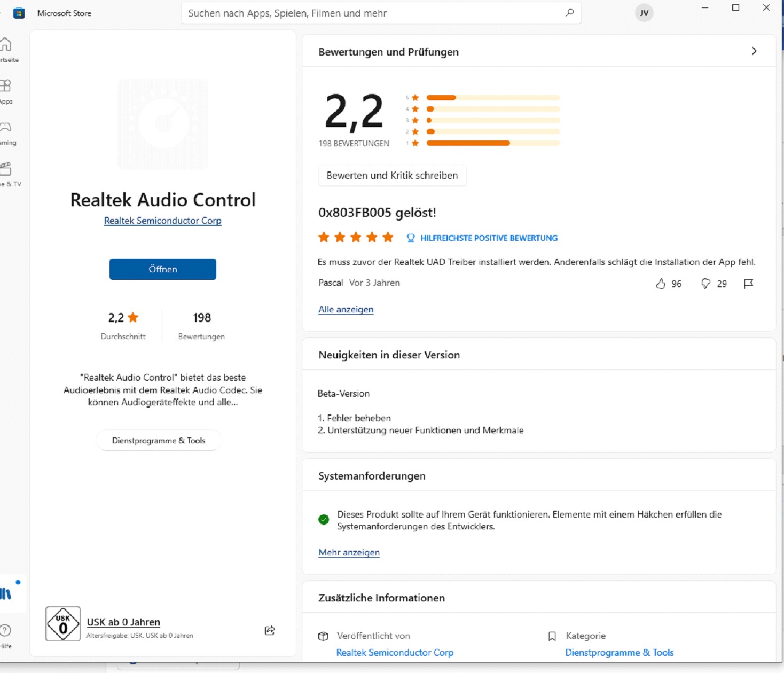Viewport: 784px width, 673px height.
Task: Click the 2-star rating distribution bar
Action: [x=493, y=131]
